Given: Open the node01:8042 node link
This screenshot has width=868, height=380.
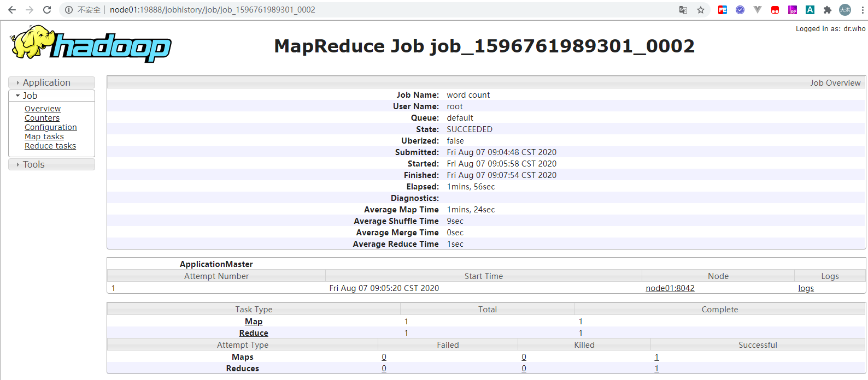Looking at the screenshot, I should pos(670,288).
